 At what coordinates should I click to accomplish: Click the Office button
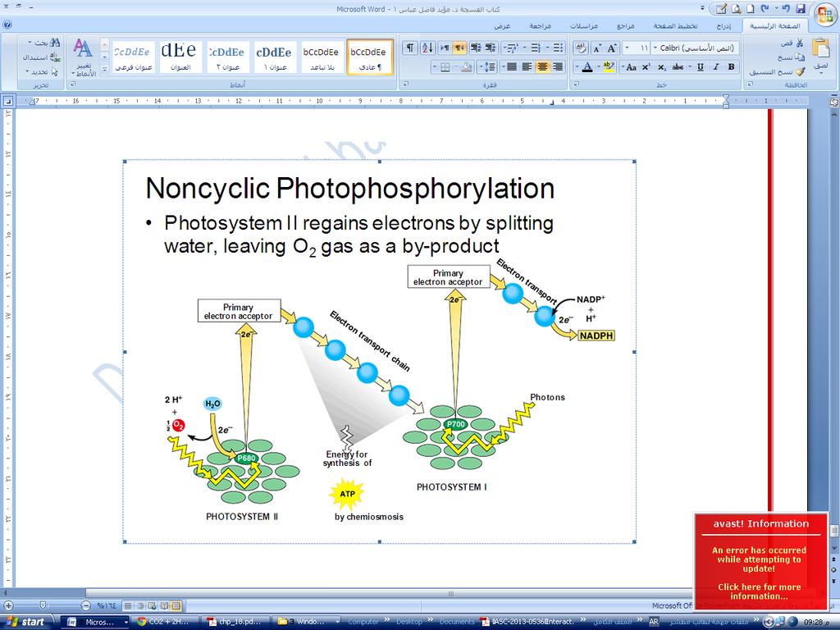click(x=824, y=15)
